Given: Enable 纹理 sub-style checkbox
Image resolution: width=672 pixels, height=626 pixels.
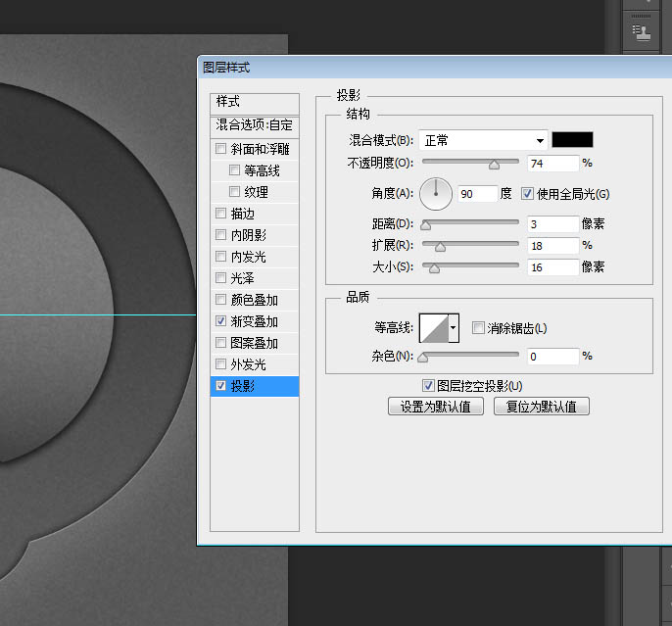Looking at the screenshot, I should 234,192.
